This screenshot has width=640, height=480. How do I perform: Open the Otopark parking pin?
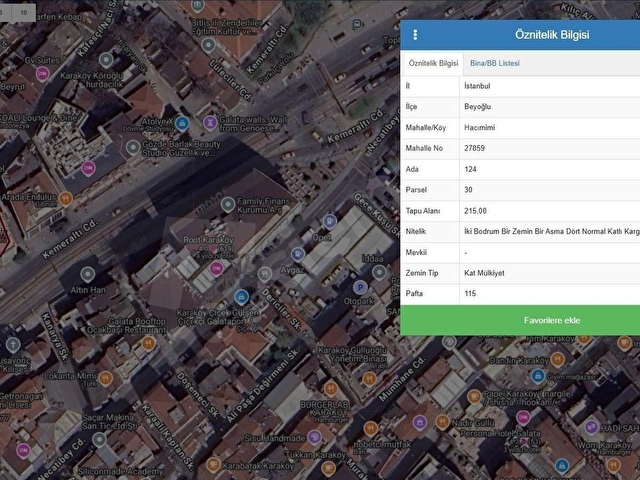point(360,288)
